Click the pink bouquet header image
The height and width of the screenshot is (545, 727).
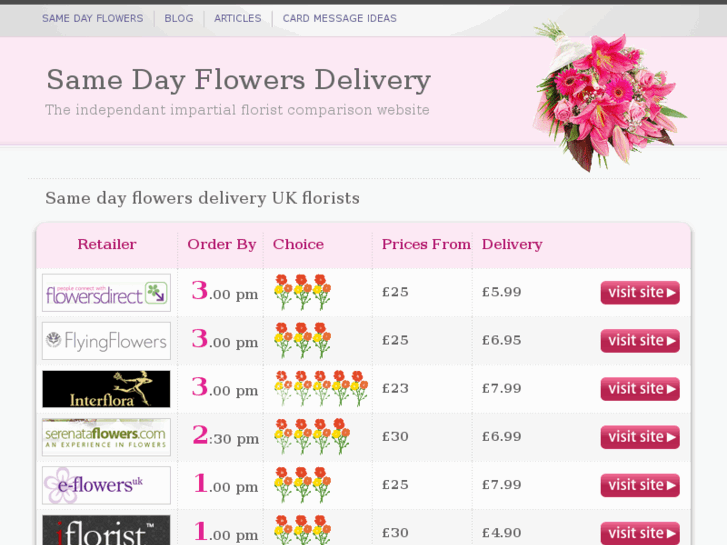point(610,96)
